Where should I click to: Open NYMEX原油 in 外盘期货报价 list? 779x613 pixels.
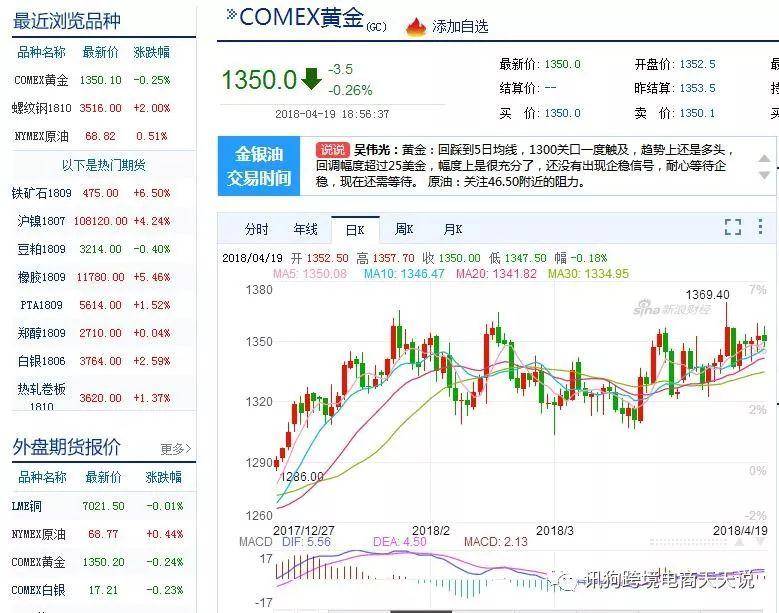pos(38,534)
